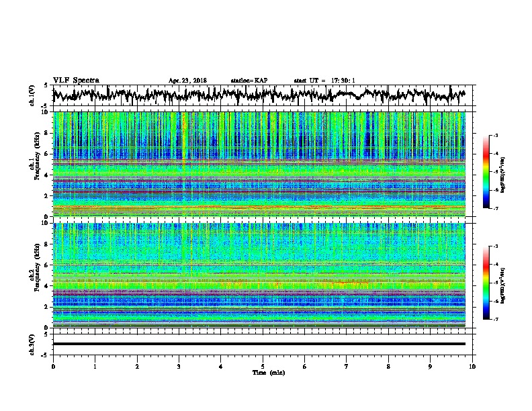This screenshot has width=532, height=411.
Task: Click the ch.1 spectrogram panel
Action: pyautogui.click(x=259, y=164)
